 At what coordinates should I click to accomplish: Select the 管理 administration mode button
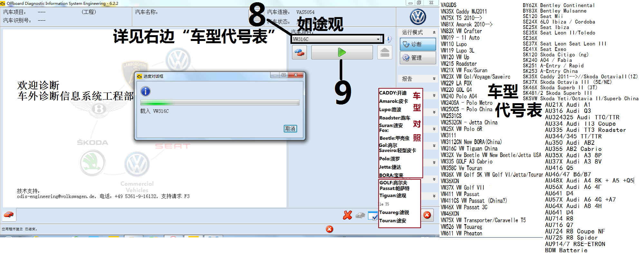coord(418,58)
